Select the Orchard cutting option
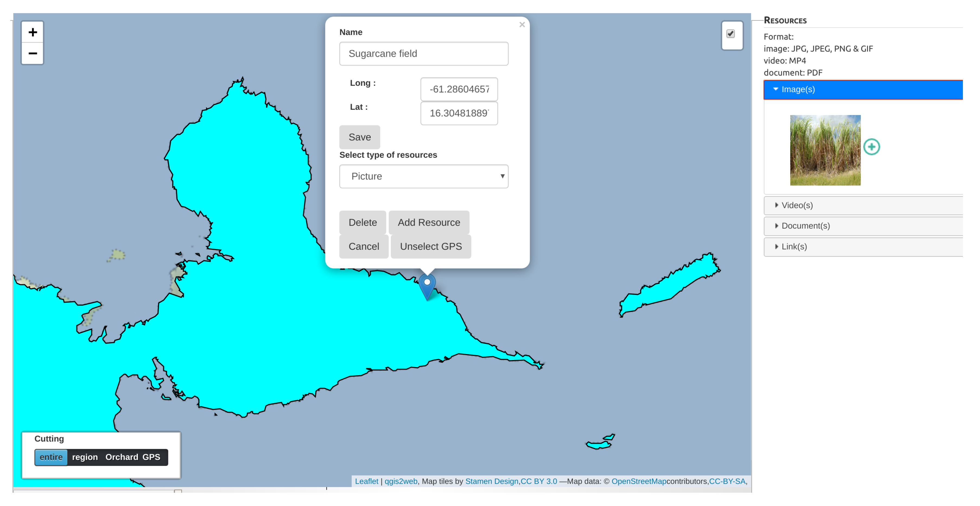This screenshot has width=980, height=506. [122, 457]
